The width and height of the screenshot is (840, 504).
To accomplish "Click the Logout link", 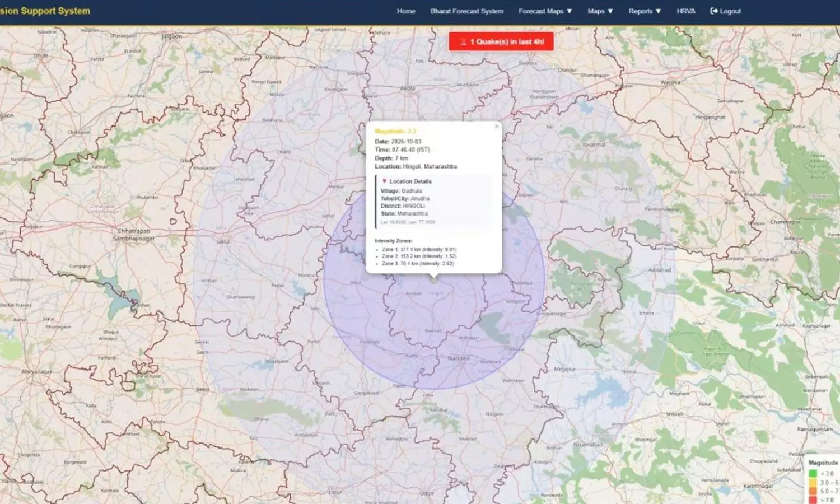I will point(725,11).
